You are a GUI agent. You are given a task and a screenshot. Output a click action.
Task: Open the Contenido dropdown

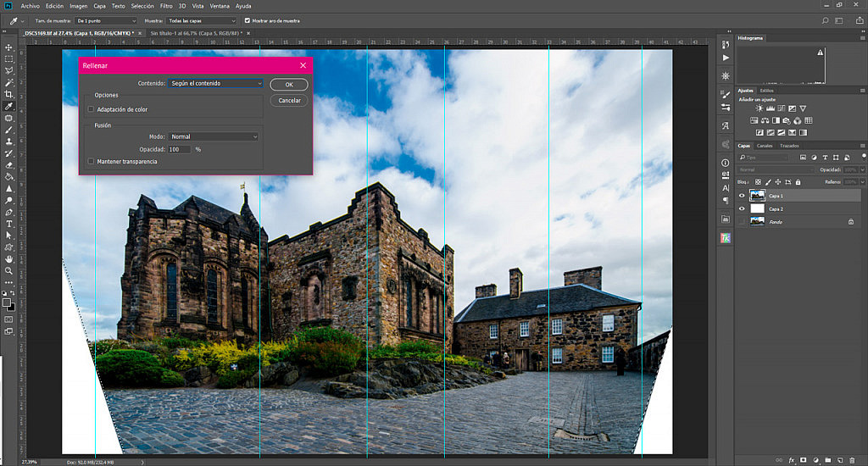[215, 83]
